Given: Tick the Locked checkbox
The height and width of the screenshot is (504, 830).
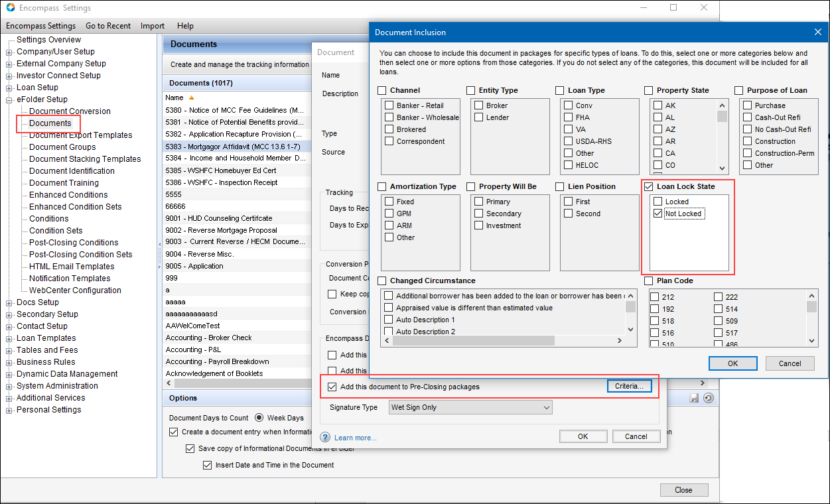Looking at the screenshot, I should [x=658, y=202].
